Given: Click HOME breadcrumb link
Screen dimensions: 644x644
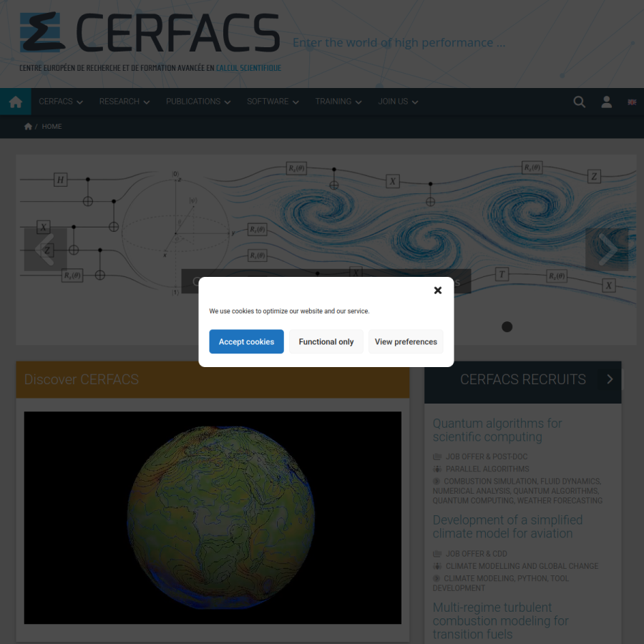Looking at the screenshot, I should tap(52, 127).
